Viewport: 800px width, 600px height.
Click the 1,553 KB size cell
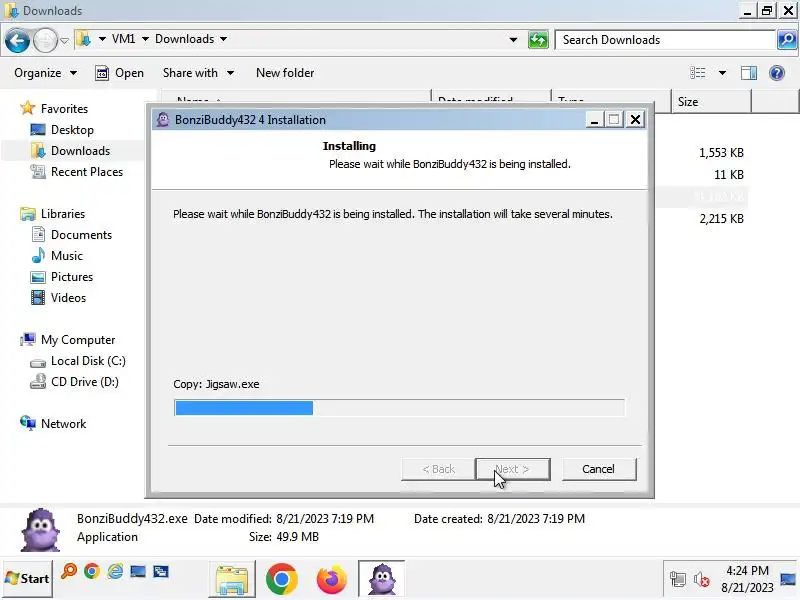tap(721, 153)
